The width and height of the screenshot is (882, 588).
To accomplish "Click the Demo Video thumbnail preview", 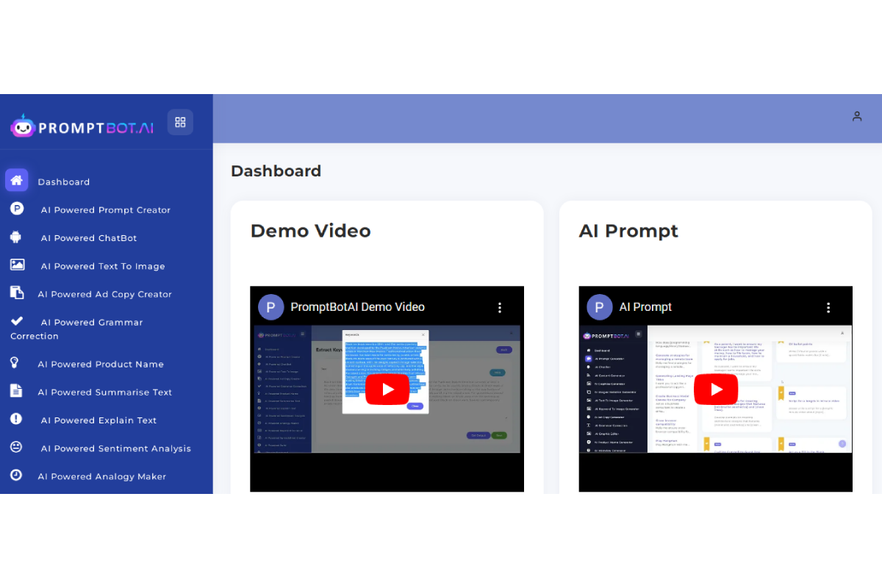I will [x=387, y=389].
